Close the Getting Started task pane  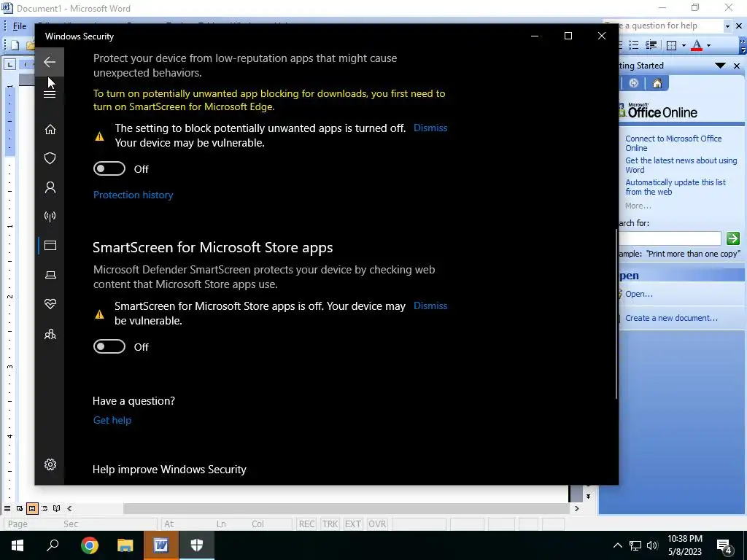(737, 66)
